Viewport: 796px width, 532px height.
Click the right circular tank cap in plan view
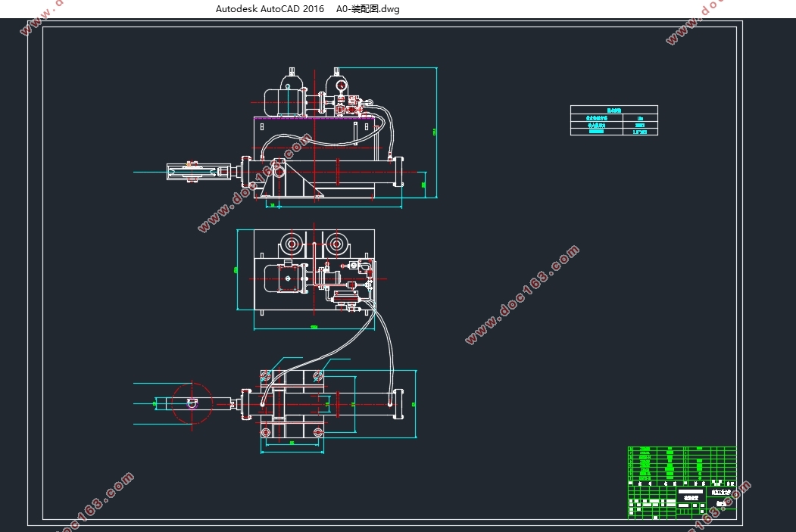[336, 244]
